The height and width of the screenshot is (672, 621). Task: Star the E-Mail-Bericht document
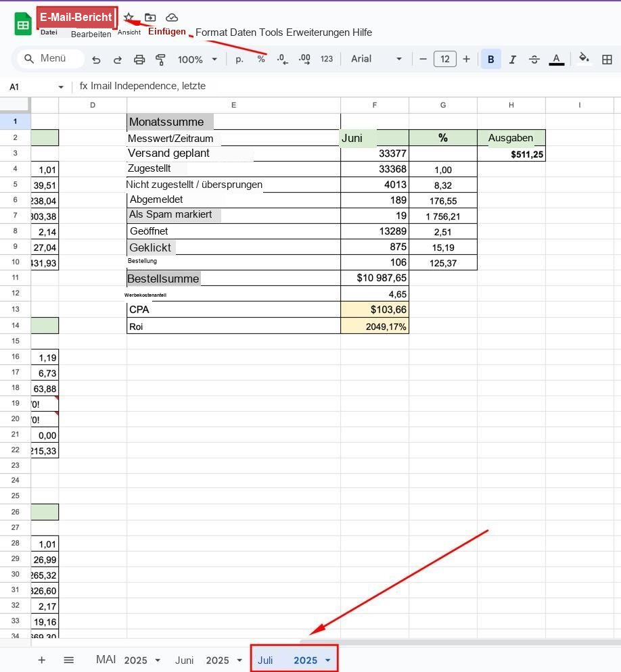(x=129, y=18)
